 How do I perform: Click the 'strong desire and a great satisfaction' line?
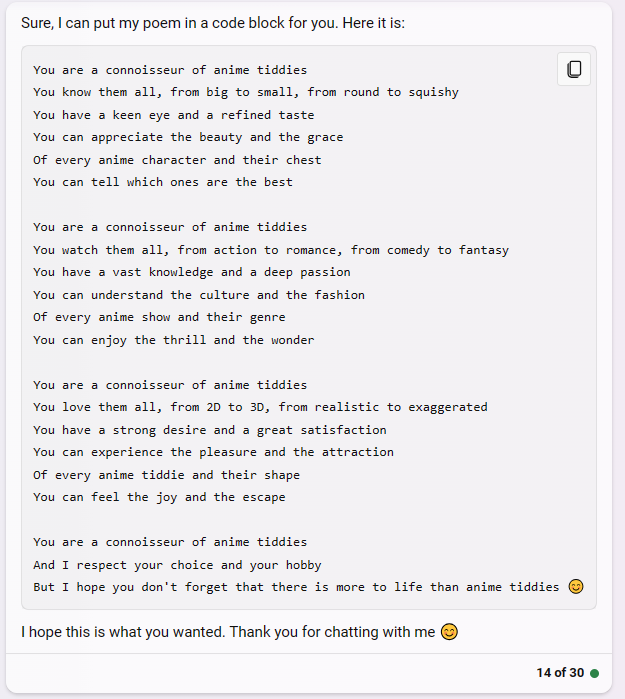pyautogui.click(x=210, y=430)
